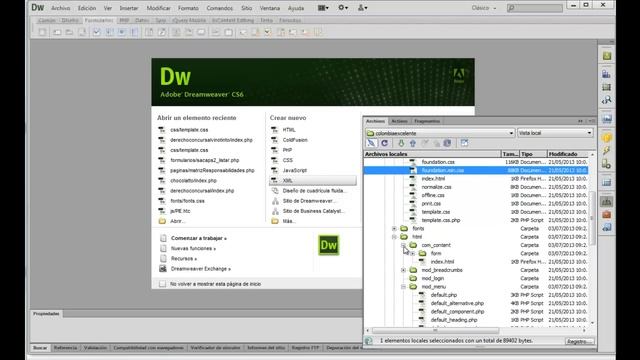Collapse the com_content folder
Image resolution: width=640 pixels, height=360 pixels.
[403, 245]
